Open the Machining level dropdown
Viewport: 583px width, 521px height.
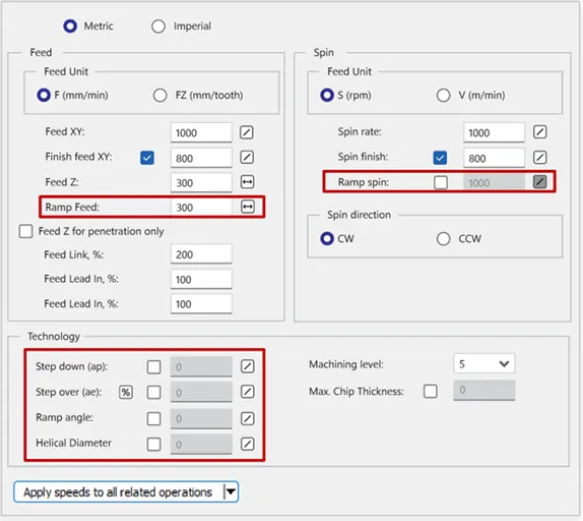pyautogui.click(x=484, y=364)
